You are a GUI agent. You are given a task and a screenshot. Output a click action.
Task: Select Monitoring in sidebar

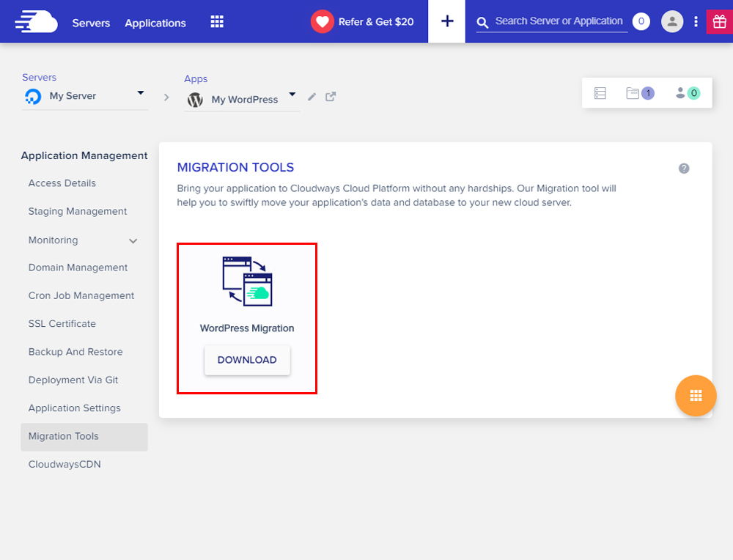pyautogui.click(x=54, y=240)
